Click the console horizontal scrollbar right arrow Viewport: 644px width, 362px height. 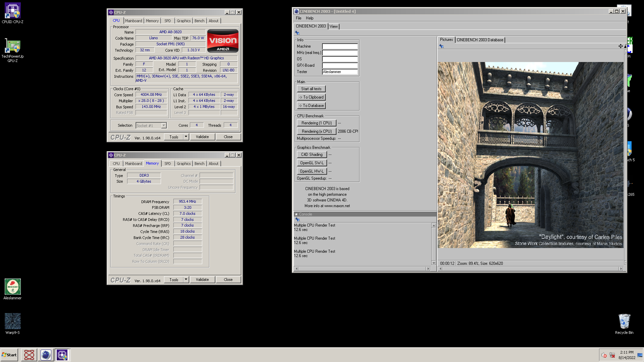[x=428, y=268]
